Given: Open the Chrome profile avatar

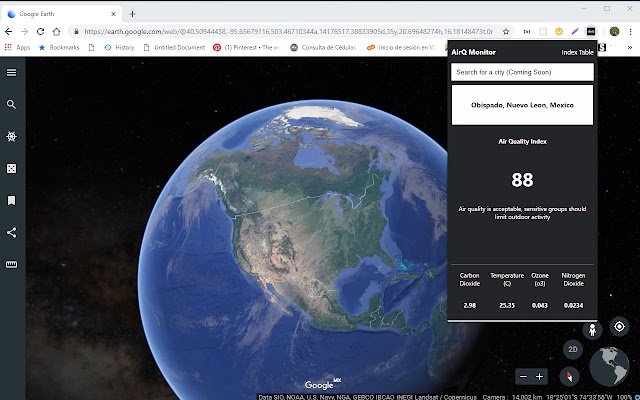Looking at the screenshot, I should (614, 31).
